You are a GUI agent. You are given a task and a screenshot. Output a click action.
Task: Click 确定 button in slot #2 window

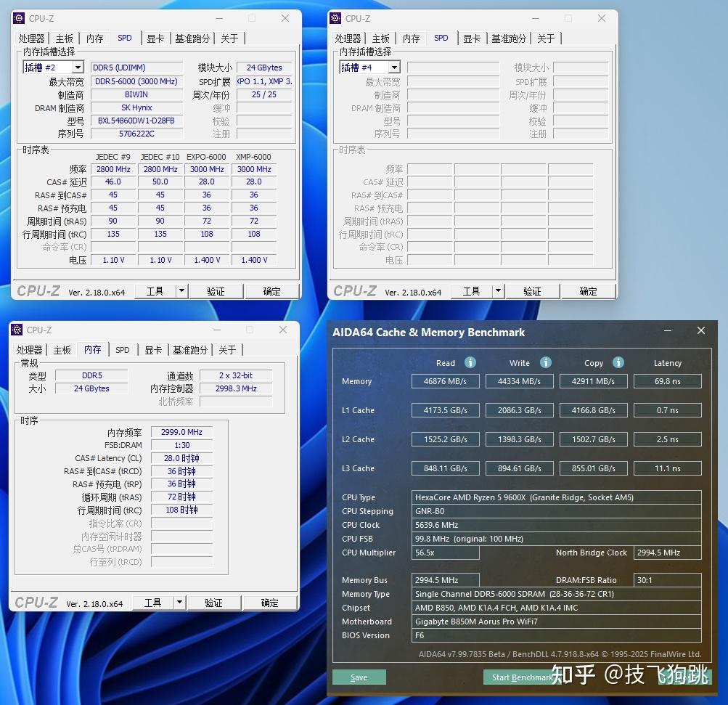pyautogui.click(x=271, y=291)
